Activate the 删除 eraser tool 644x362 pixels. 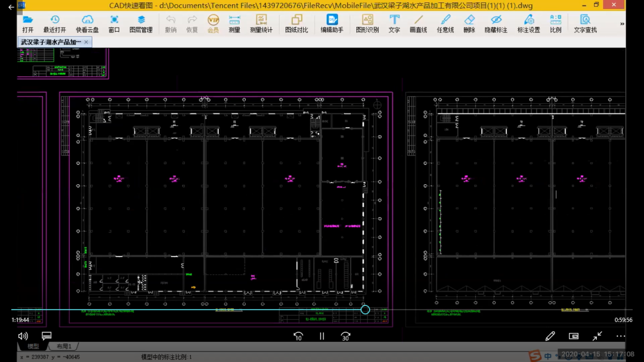pyautogui.click(x=469, y=24)
